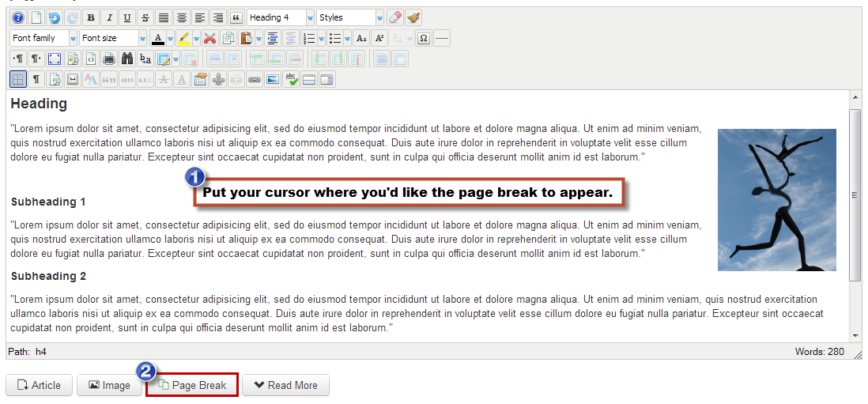The height and width of the screenshot is (404, 868).
Task: Undo the last edit
Action: point(55,17)
